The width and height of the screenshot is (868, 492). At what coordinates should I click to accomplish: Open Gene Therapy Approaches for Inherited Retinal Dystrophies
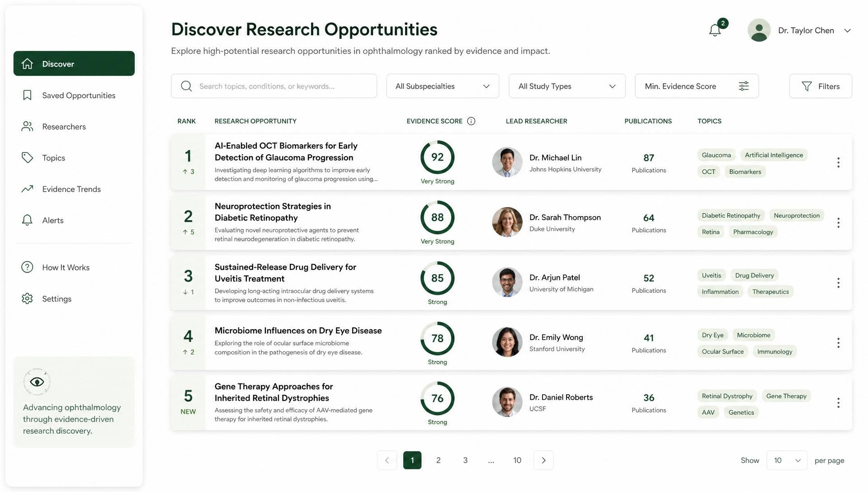274,392
